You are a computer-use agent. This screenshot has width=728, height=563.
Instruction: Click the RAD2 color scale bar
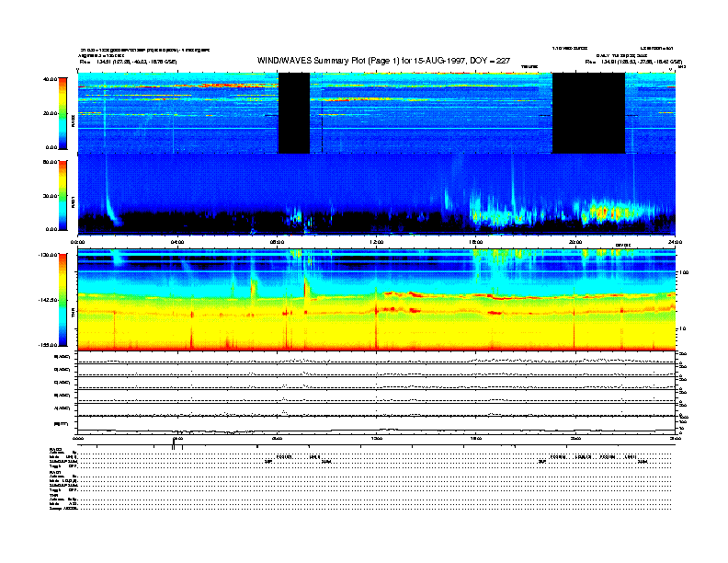pos(63,113)
